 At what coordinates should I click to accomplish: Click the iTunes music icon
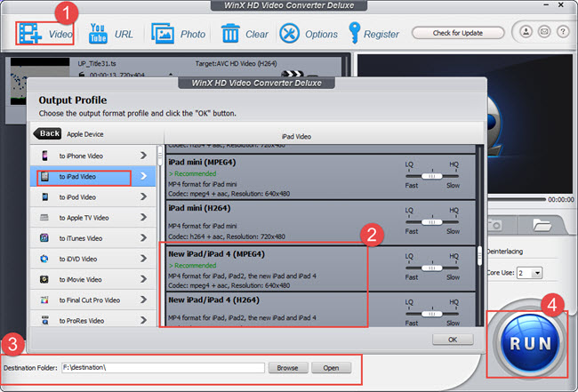pyautogui.click(x=44, y=238)
